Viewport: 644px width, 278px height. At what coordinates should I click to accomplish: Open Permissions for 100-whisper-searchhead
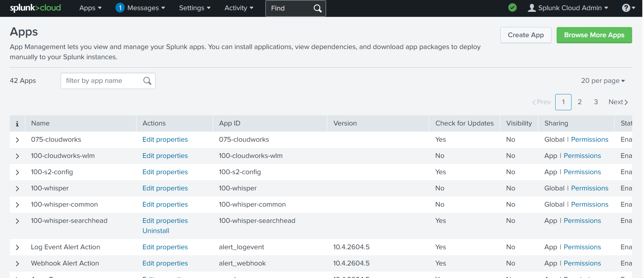coord(582,221)
